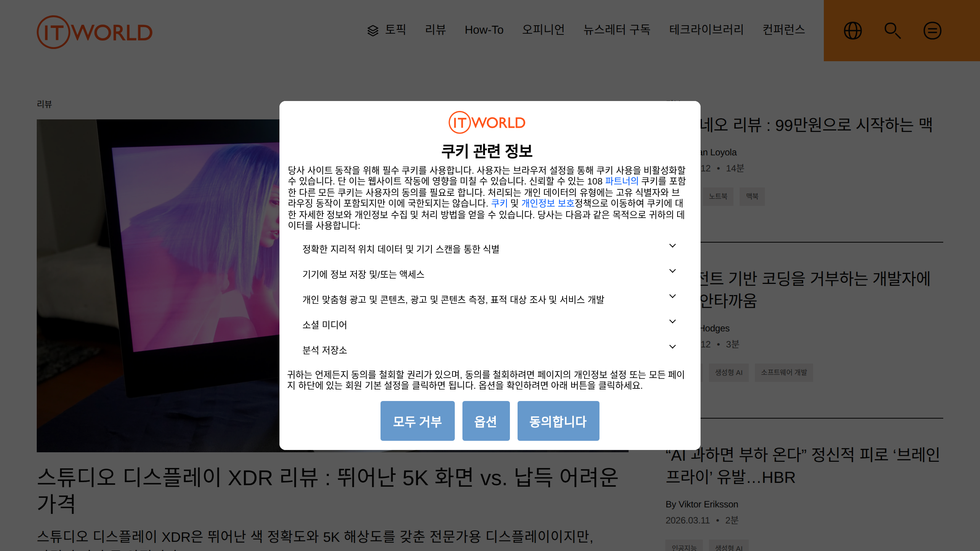Screen dimensions: 980x551
Task: Open the hamburger menu icon
Action: coord(933,31)
